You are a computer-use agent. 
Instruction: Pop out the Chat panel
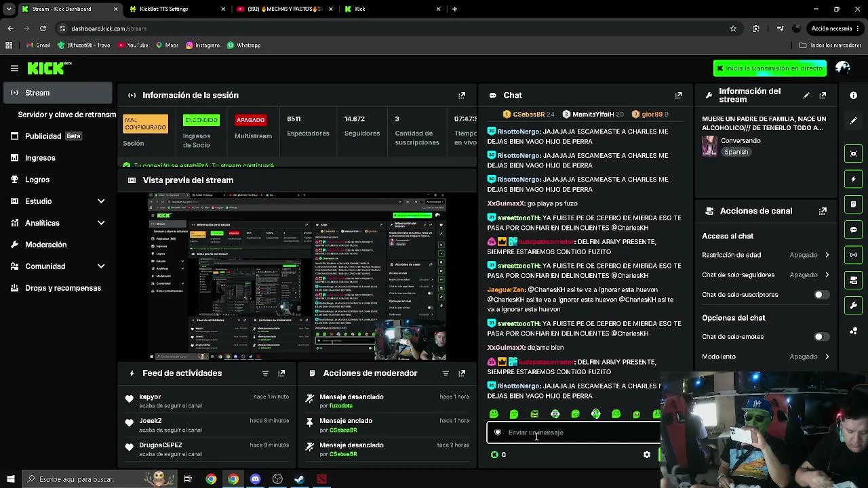pyautogui.click(x=678, y=96)
